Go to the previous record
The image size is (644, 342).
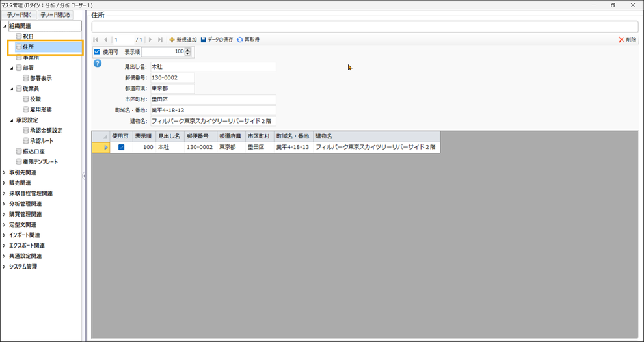[105, 40]
